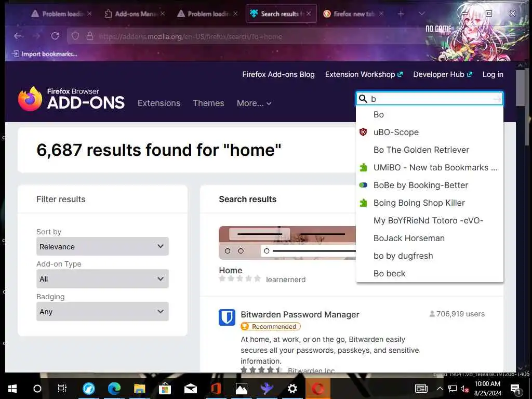Click the volume speaker tray icon
Image resolution: width=532 pixels, height=399 pixels.
tap(464, 389)
